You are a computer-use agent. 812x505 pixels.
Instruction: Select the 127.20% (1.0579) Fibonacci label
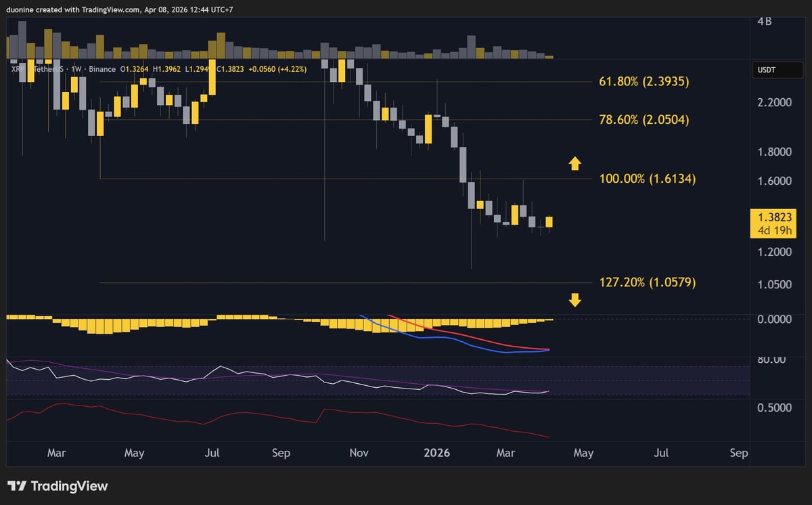pos(648,282)
